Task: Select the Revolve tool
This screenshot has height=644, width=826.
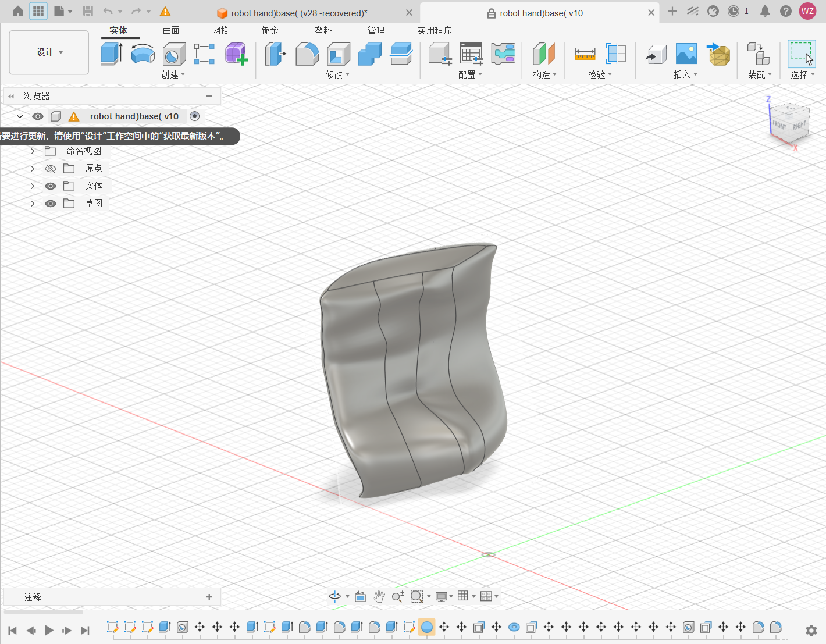Action: (143, 54)
